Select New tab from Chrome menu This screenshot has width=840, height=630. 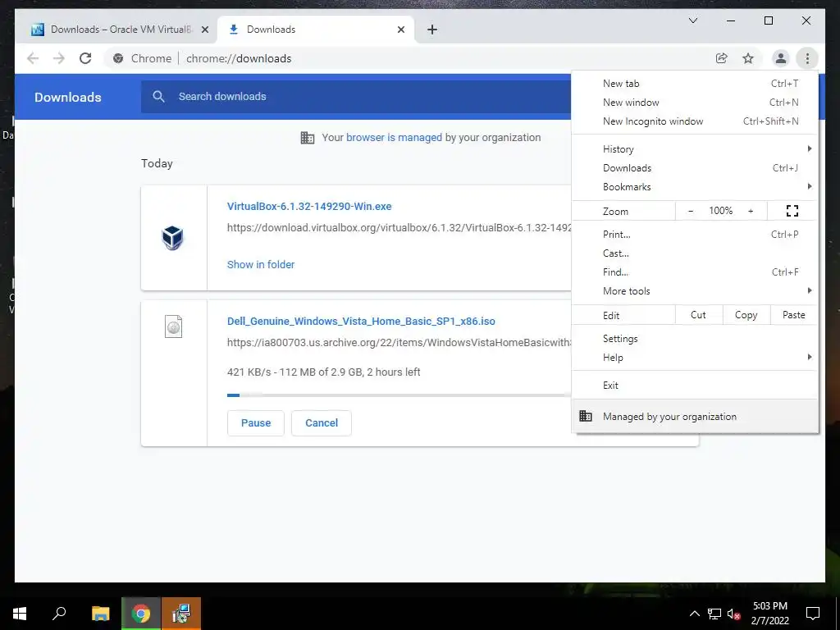click(x=695, y=84)
